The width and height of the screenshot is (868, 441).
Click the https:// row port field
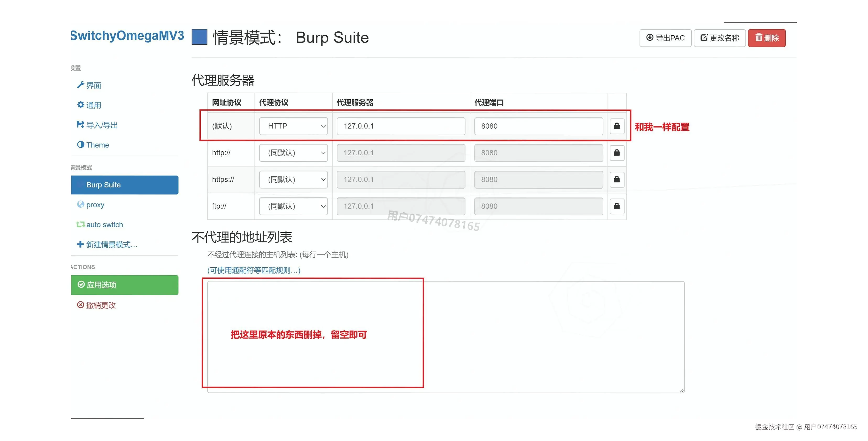(x=539, y=179)
